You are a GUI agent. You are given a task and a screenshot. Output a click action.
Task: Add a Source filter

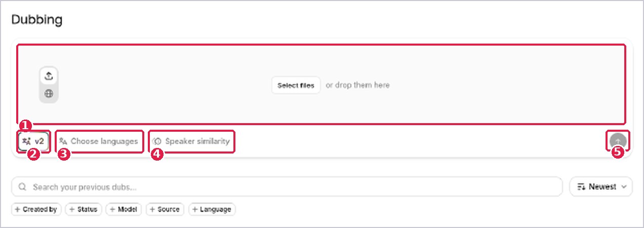coord(165,209)
